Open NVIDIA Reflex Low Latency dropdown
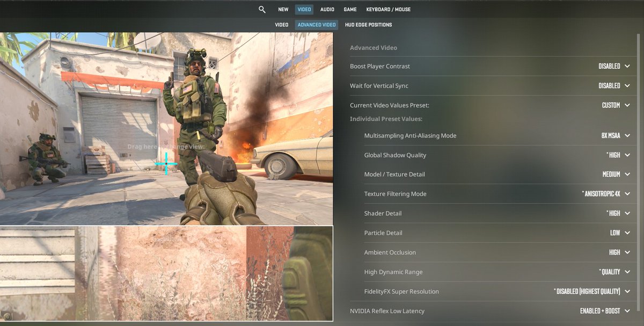This screenshot has height=326, width=644. pos(605,311)
